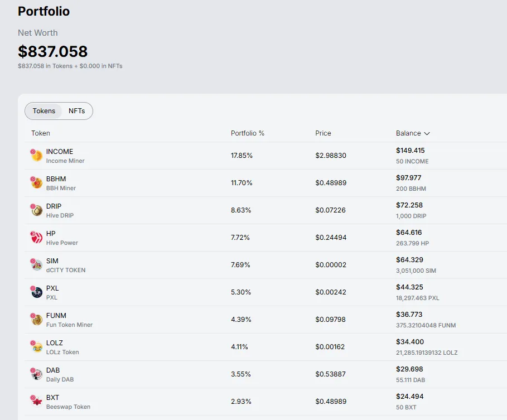Click the Balance column header
Image resolution: width=507 pixels, height=420 pixels.
click(x=413, y=133)
